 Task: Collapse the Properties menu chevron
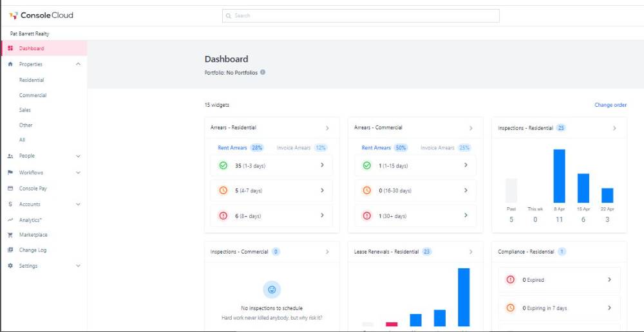(x=78, y=64)
